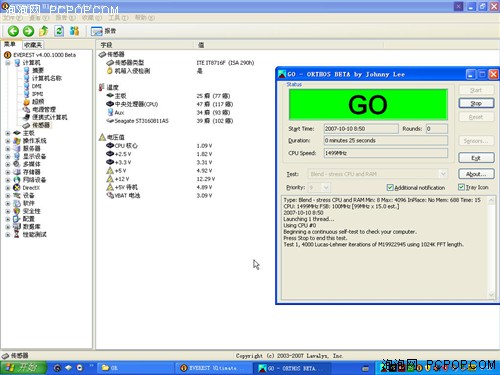Toggle the Additional notification checkbox
The image size is (500, 375).
click(x=390, y=188)
